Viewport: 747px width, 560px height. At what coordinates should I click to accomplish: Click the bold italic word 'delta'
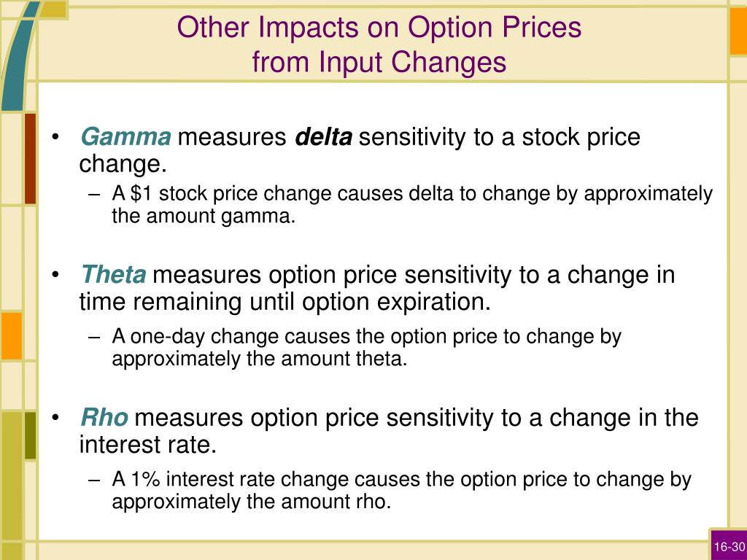(x=323, y=137)
